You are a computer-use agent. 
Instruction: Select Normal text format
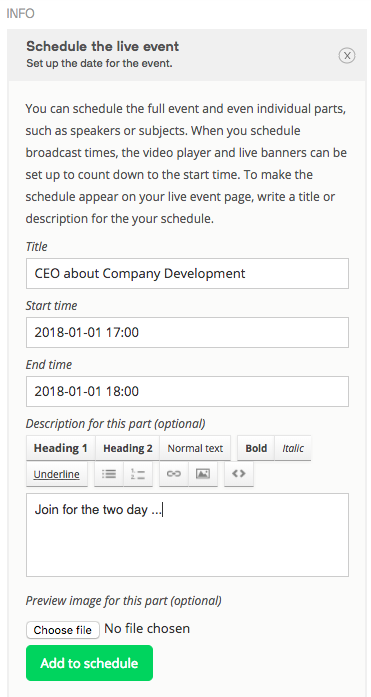[x=195, y=448]
